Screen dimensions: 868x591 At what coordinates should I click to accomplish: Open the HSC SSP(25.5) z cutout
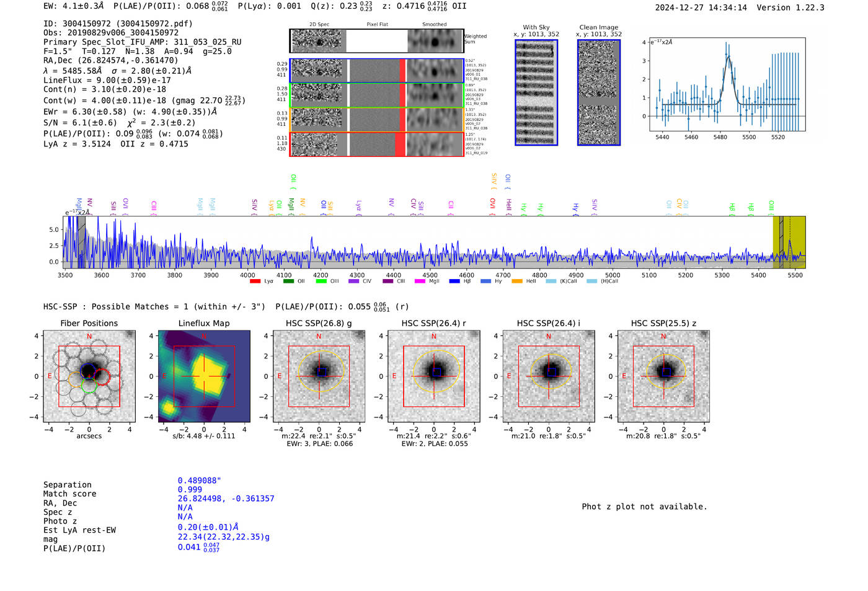point(663,376)
